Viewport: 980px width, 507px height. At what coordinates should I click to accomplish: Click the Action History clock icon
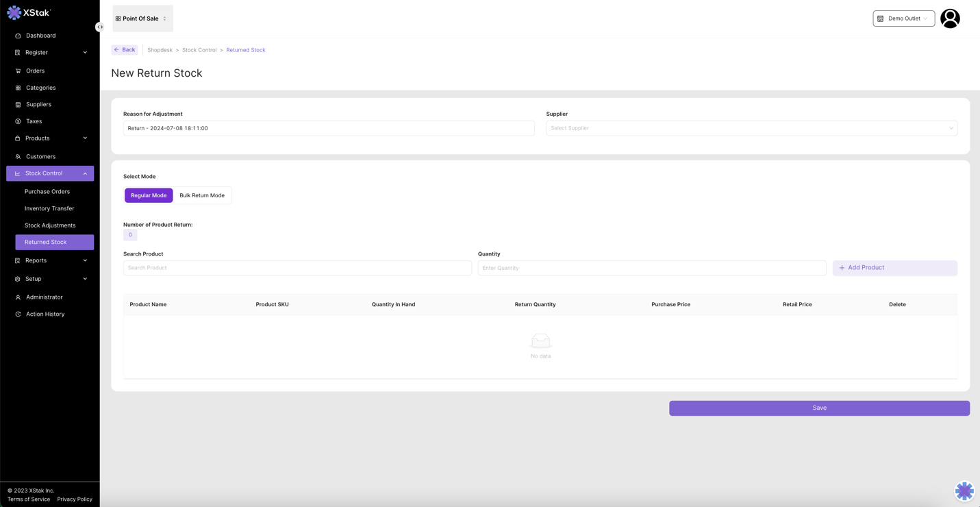point(18,314)
